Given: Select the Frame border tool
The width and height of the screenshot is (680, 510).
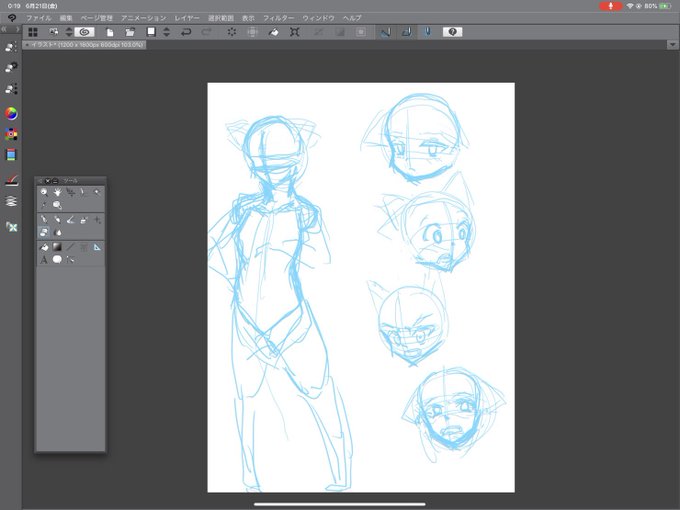Looking at the screenshot, I should 84,247.
